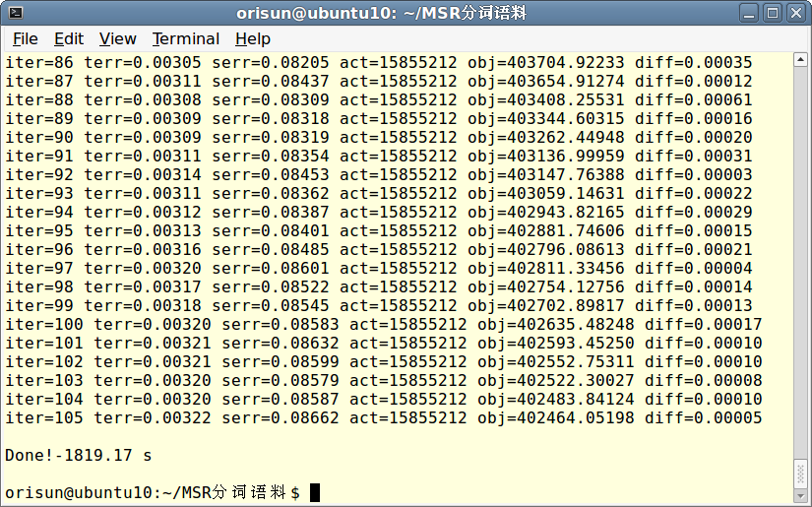Click the terminal cursor block

tap(315, 492)
